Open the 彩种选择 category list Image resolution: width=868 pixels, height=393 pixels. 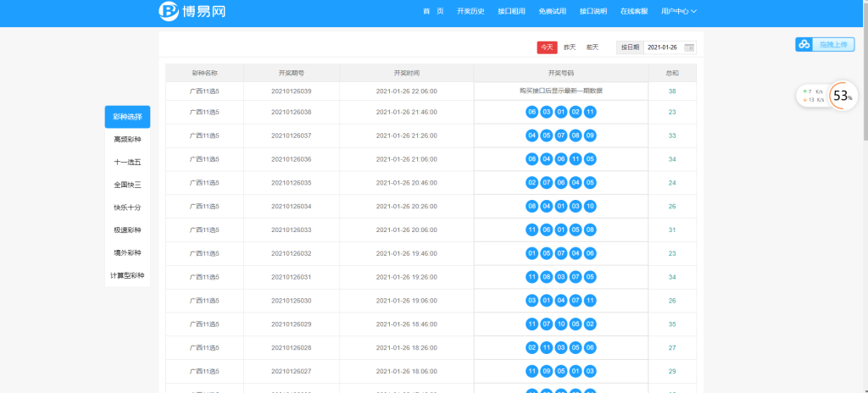[x=127, y=117]
